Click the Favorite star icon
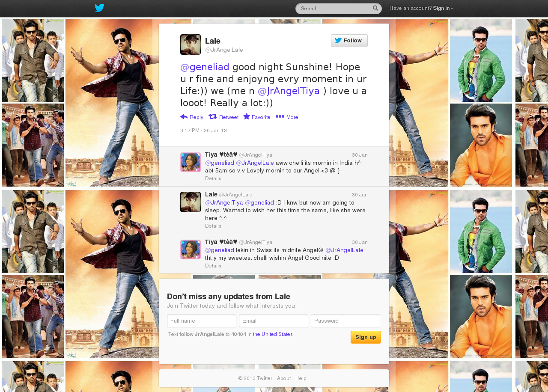This screenshot has width=548, height=392. pyautogui.click(x=247, y=116)
